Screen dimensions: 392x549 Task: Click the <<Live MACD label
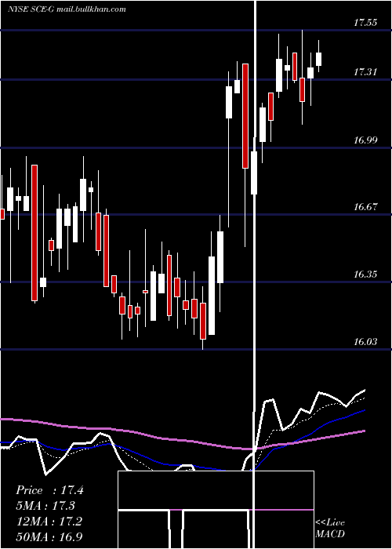pos(330,528)
